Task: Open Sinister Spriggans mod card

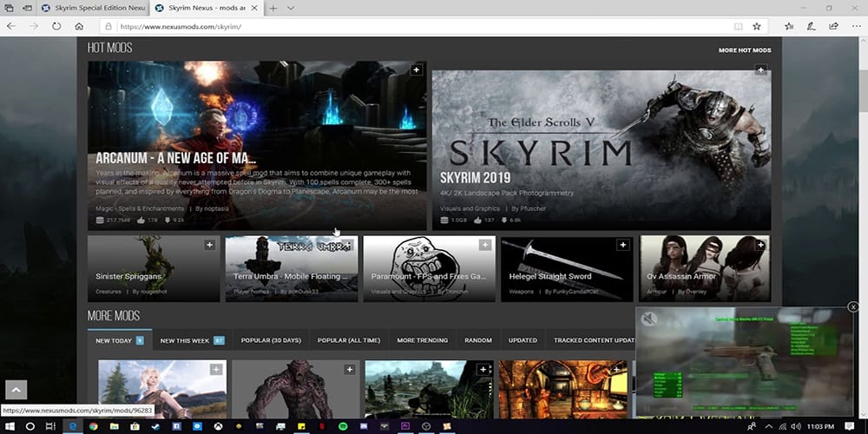Action: (x=154, y=268)
